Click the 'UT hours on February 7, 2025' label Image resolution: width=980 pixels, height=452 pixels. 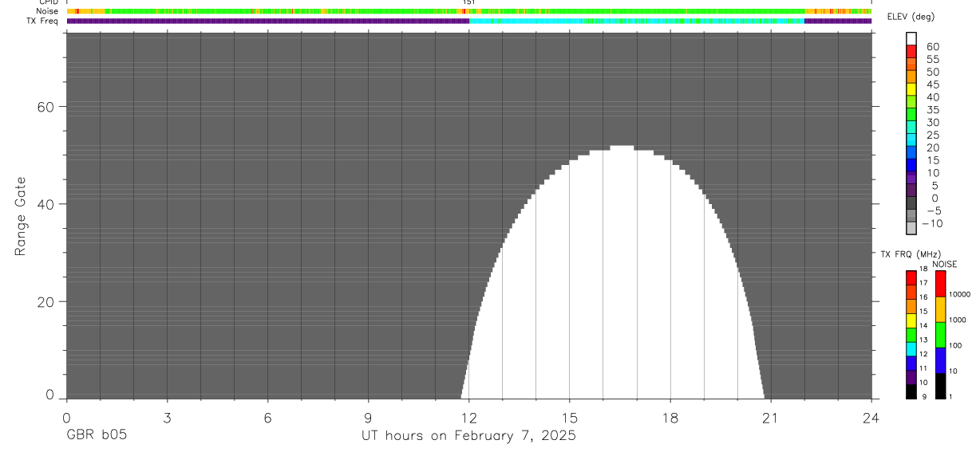click(x=468, y=436)
